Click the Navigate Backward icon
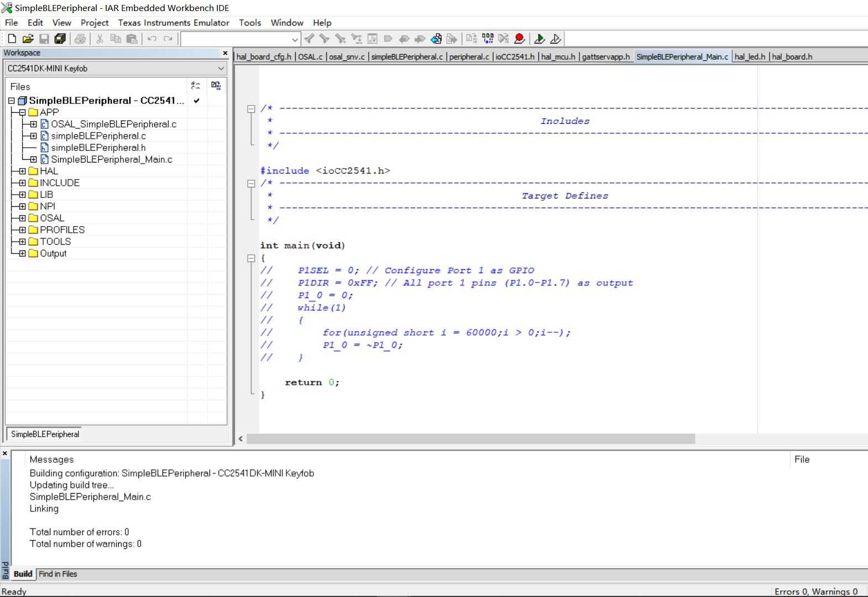Screen dimensions: 868x597 436,39
